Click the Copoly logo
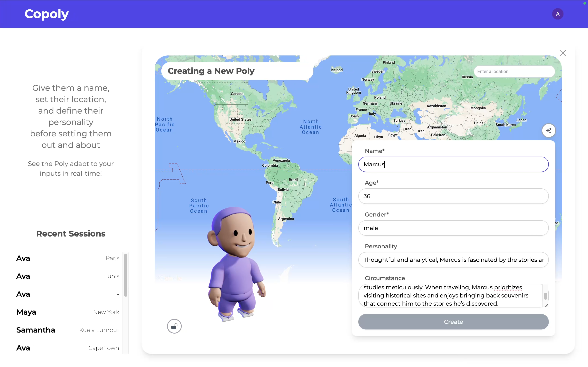This screenshot has width=588, height=367. pyautogui.click(x=47, y=14)
